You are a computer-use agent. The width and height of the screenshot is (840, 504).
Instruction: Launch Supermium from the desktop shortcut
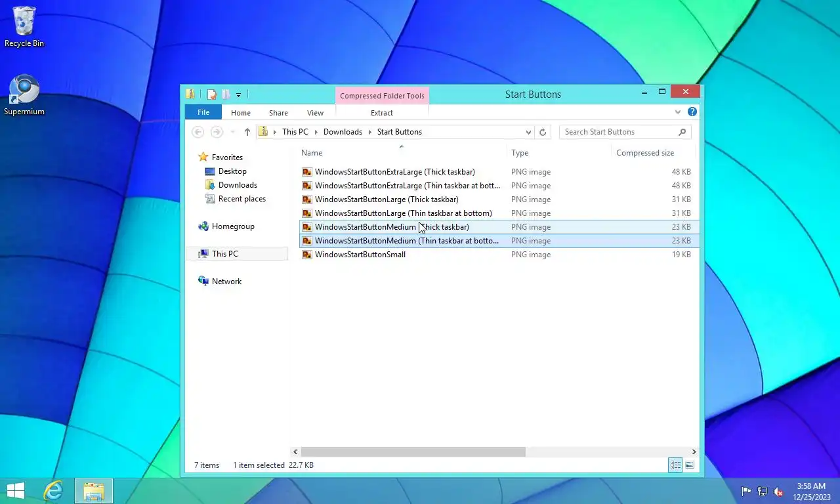click(x=24, y=96)
